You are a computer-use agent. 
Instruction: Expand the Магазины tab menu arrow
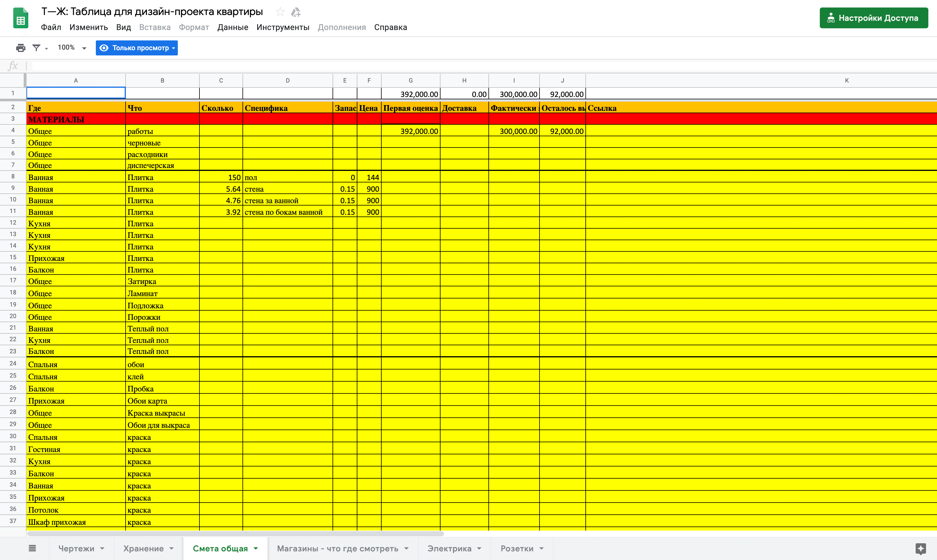click(406, 548)
